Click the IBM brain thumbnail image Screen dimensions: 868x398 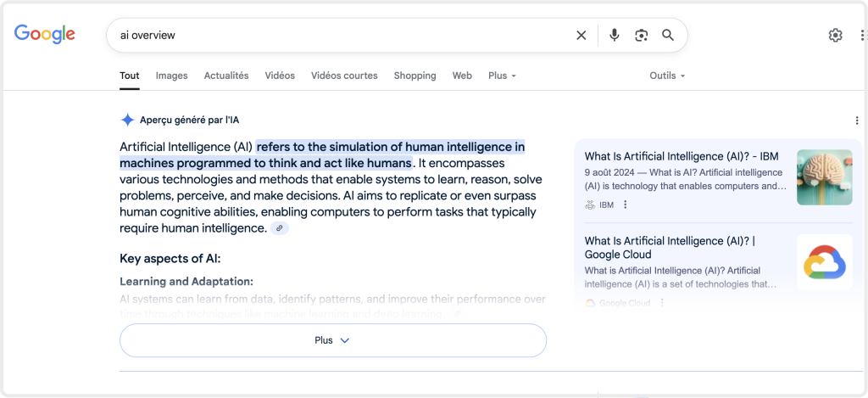(x=824, y=177)
